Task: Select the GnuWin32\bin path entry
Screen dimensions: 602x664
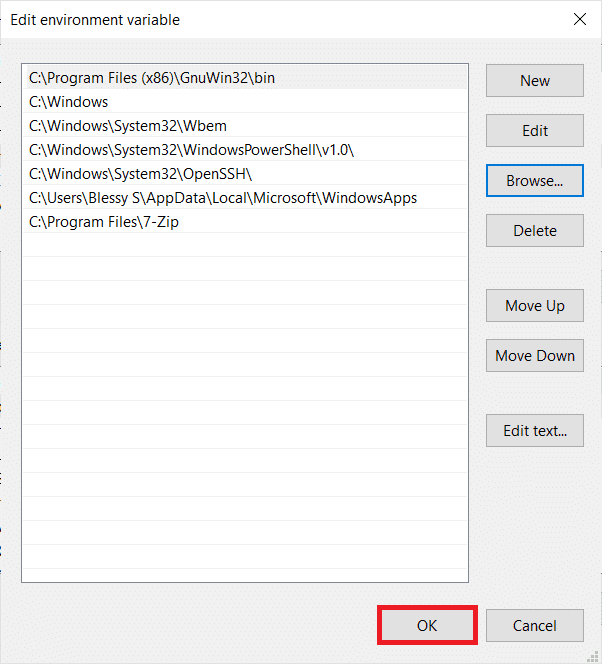Action: tap(245, 77)
